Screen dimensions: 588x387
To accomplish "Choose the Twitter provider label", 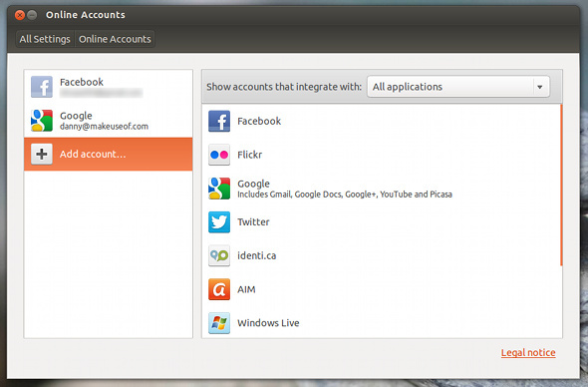I will 253,221.
